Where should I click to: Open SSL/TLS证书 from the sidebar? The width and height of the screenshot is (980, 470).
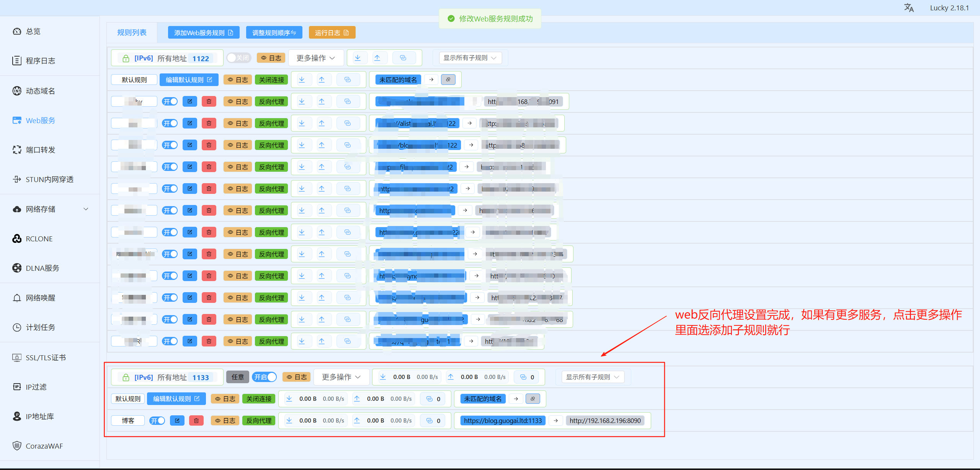[x=46, y=358]
